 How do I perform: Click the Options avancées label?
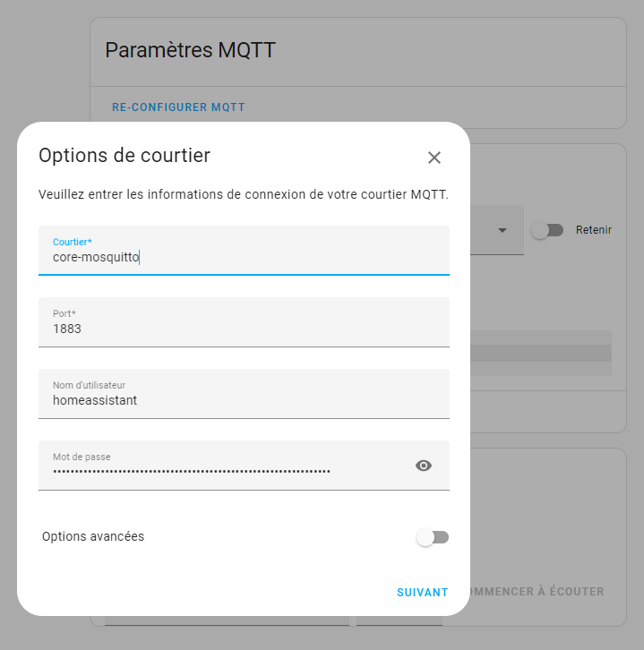93,536
